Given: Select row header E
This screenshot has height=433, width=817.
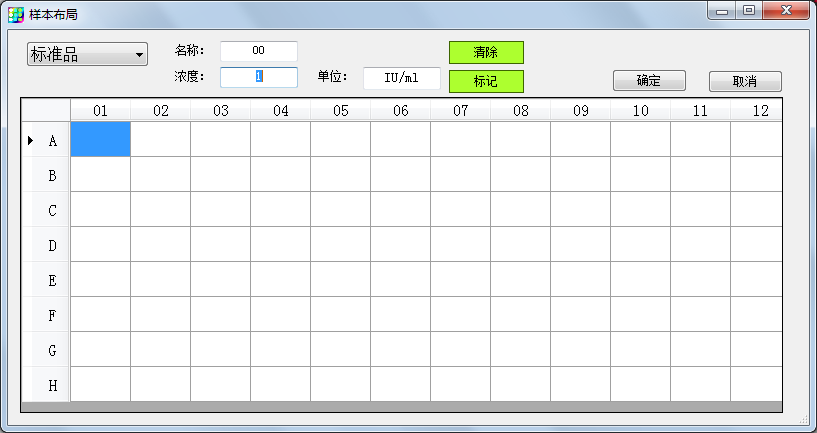Looking at the screenshot, I should pyautogui.click(x=46, y=280).
